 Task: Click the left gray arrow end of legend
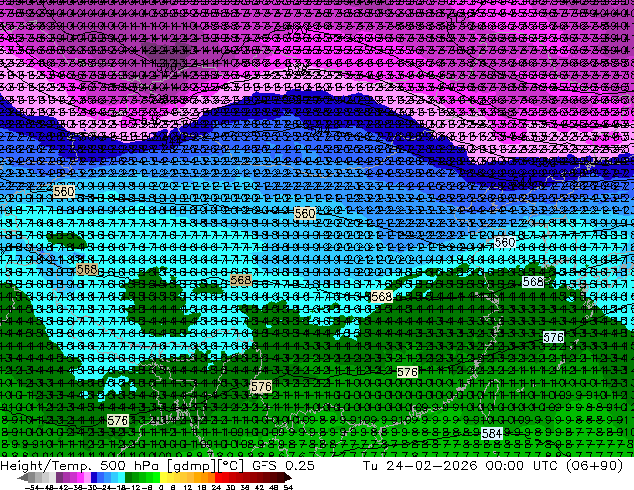[23, 478]
